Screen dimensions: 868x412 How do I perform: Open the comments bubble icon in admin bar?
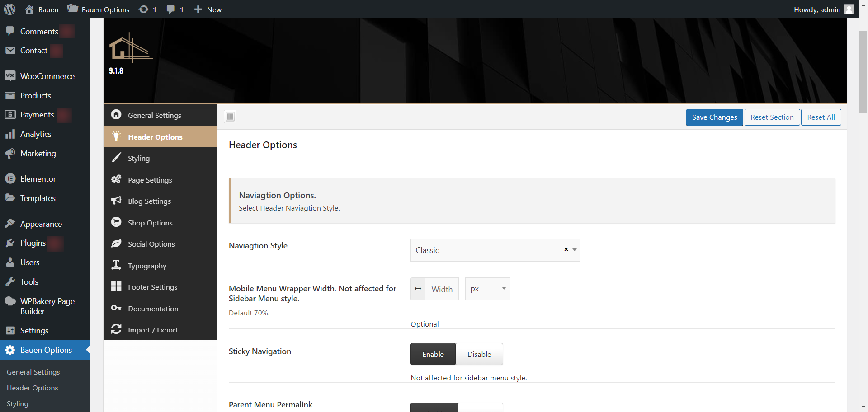pyautogui.click(x=170, y=9)
